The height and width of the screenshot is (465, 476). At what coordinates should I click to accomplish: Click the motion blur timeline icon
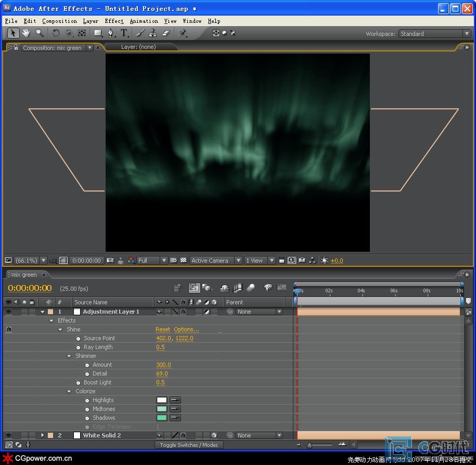[251, 288]
